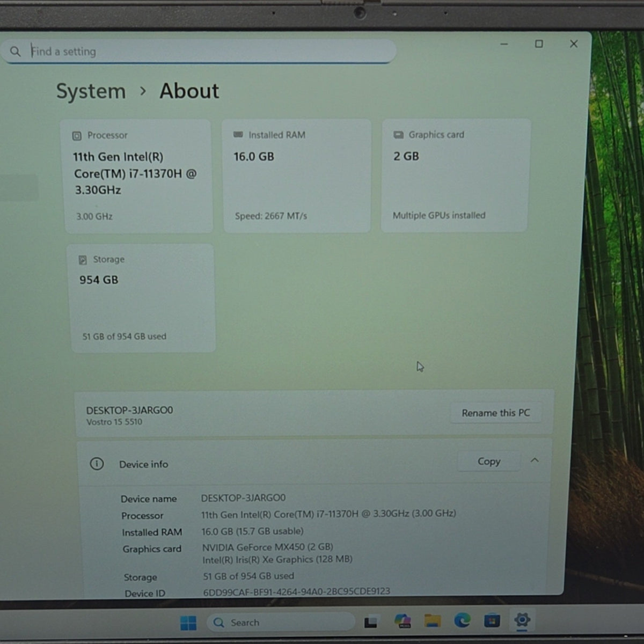Launch Copilot from the taskbar
The width and height of the screenshot is (644, 644).
click(402, 621)
